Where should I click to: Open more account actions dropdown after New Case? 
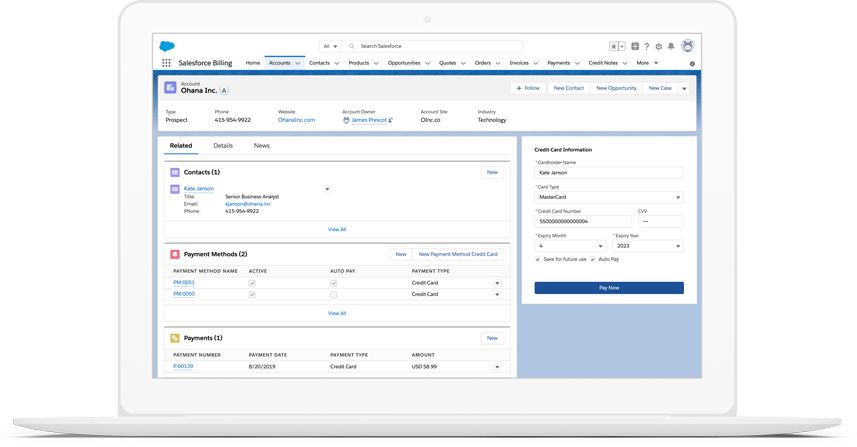[x=684, y=88]
